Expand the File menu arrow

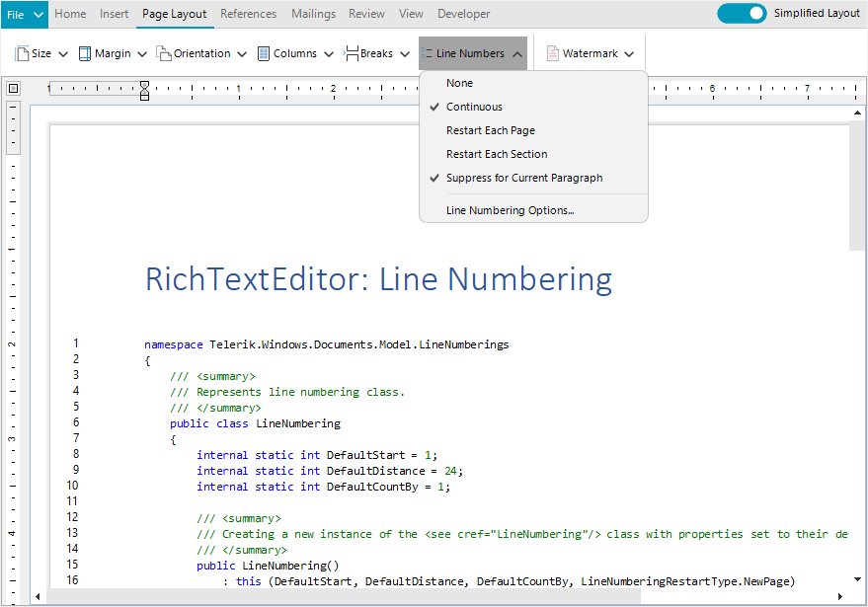(x=39, y=15)
